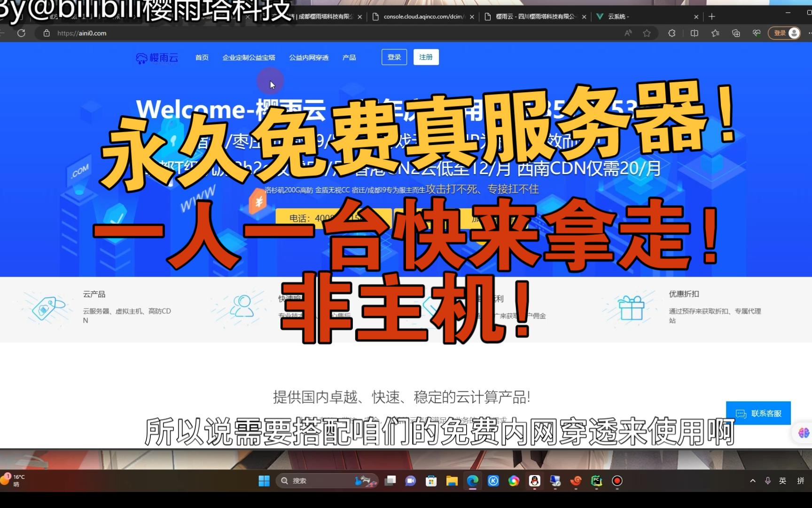Open Microsoft Store from taskbar
This screenshot has height=508, width=812.
pos(431,481)
